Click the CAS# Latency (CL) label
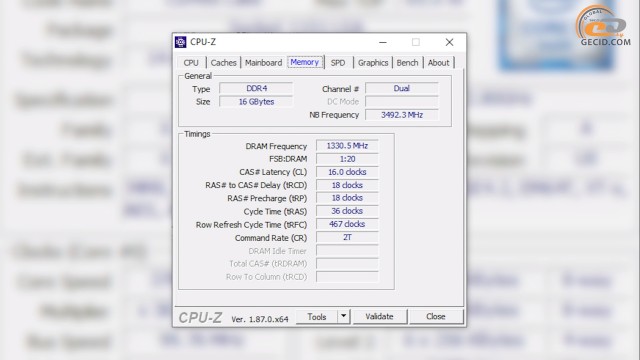640x360 pixels. (273, 172)
